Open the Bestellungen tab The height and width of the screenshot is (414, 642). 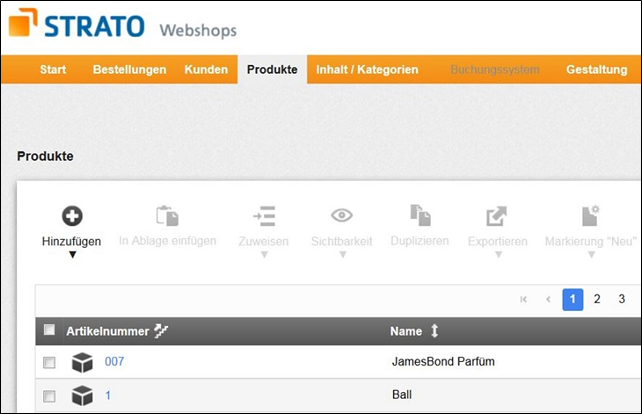(x=129, y=70)
